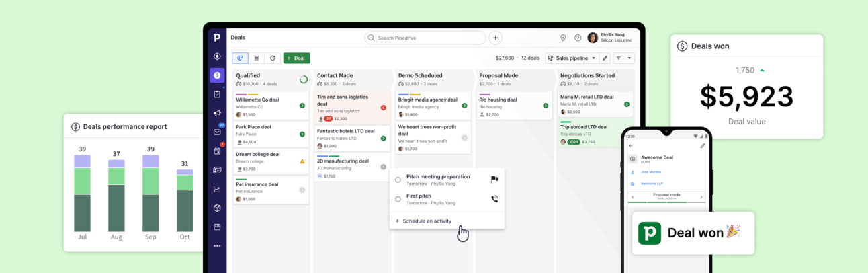The height and width of the screenshot is (273, 868).
Task: Open the Bringit media agency deal card
Action: (433, 106)
